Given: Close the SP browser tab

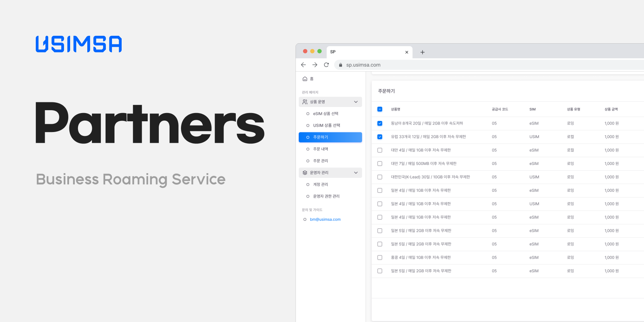Looking at the screenshot, I should pyautogui.click(x=407, y=52).
